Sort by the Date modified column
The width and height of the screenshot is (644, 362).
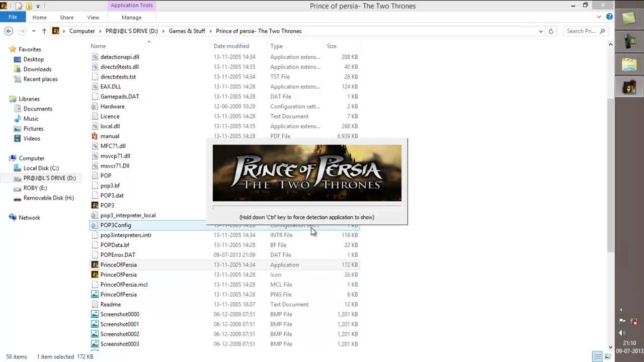(x=231, y=46)
